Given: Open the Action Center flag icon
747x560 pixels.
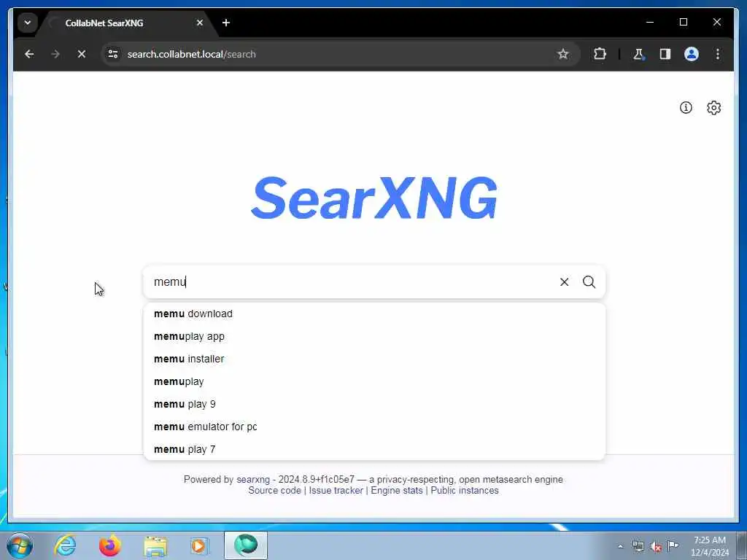Looking at the screenshot, I should point(673,545).
